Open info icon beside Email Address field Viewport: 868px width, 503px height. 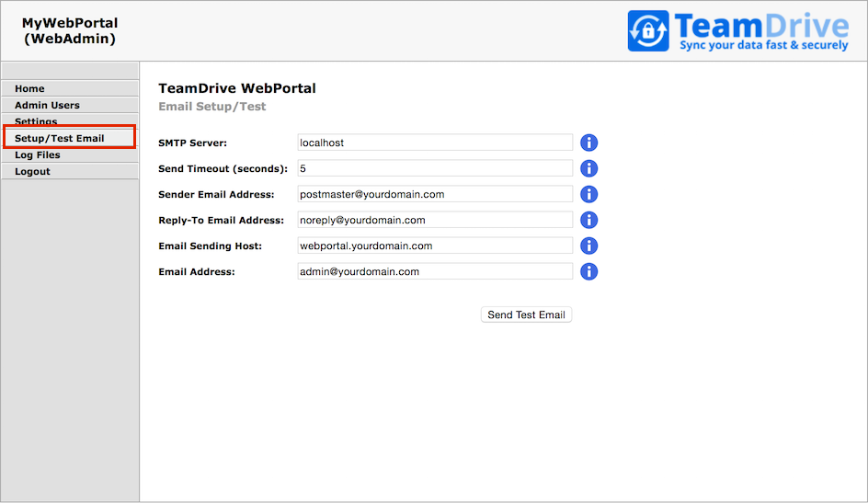pyautogui.click(x=589, y=271)
